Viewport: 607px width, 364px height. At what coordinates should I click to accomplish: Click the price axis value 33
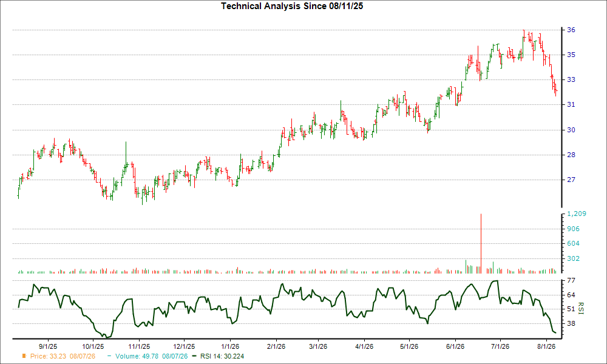[x=571, y=79]
